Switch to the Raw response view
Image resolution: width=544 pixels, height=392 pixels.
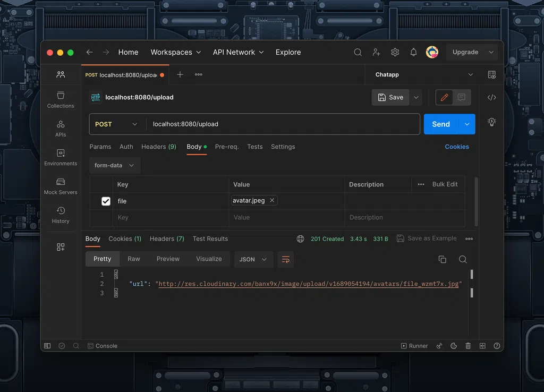pos(133,259)
